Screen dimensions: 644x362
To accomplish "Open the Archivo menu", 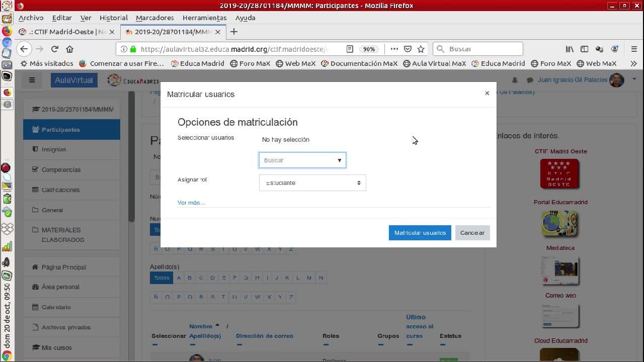I will tap(31, 18).
